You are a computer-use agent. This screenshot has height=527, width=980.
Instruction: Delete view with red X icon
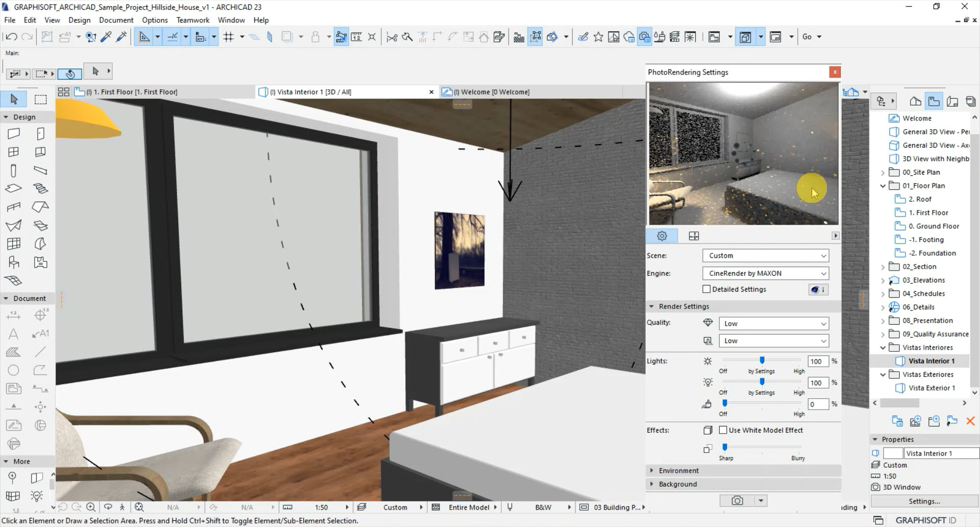[x=970, y=421]
